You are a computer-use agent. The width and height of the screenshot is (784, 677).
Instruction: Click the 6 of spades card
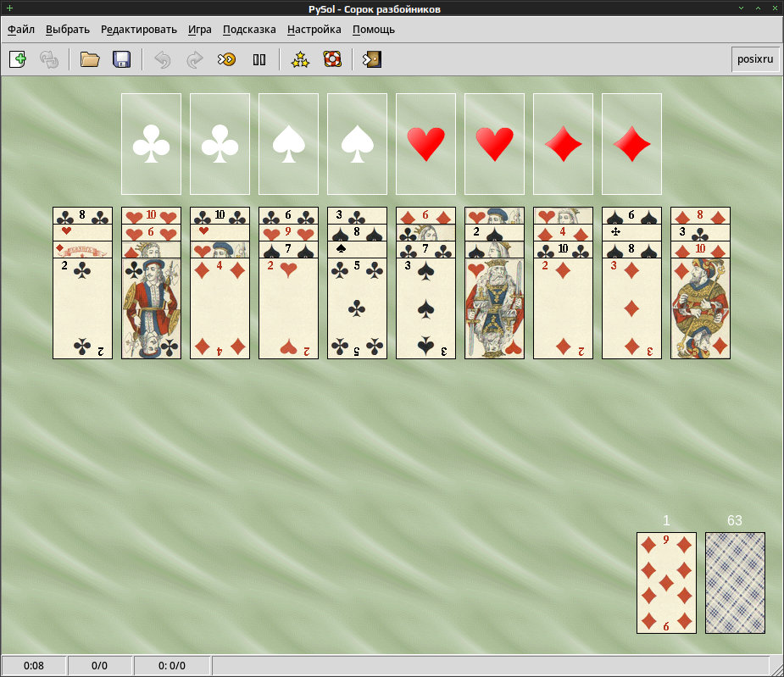tap(631, 215)
